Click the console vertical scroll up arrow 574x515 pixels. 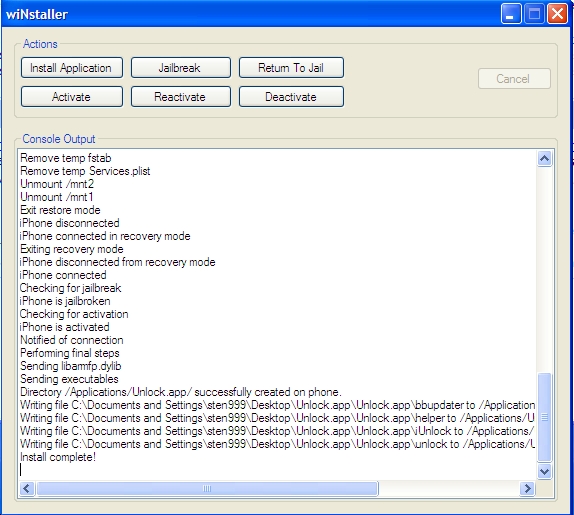pos(544,158)
